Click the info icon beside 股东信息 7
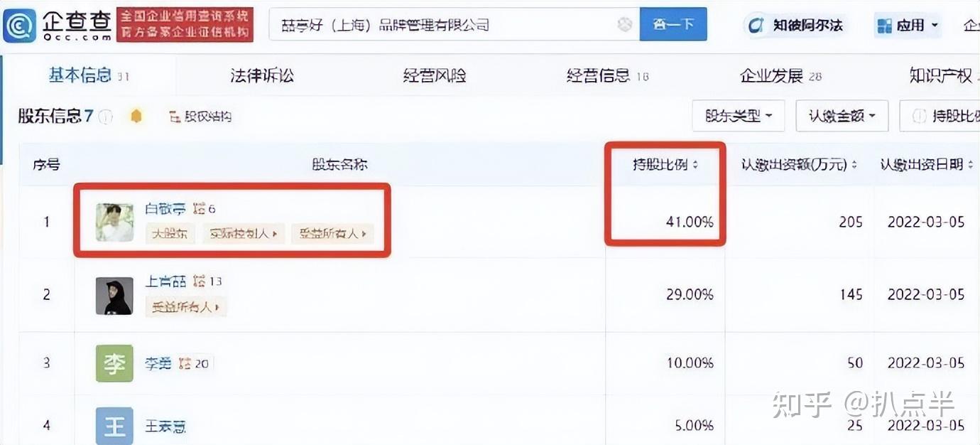Screen dimensions: 980x445 [x=106, y=117]
